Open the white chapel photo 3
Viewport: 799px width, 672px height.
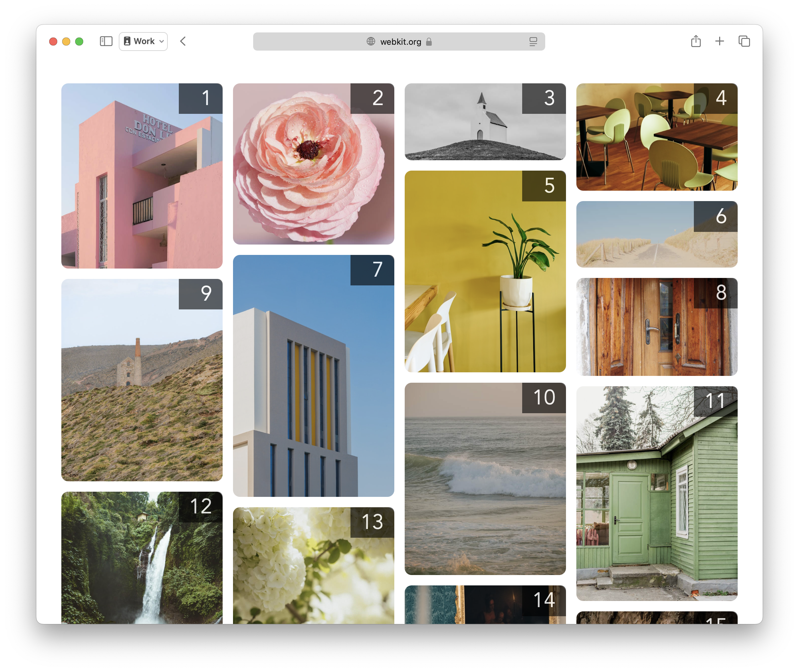click(485, 122)
